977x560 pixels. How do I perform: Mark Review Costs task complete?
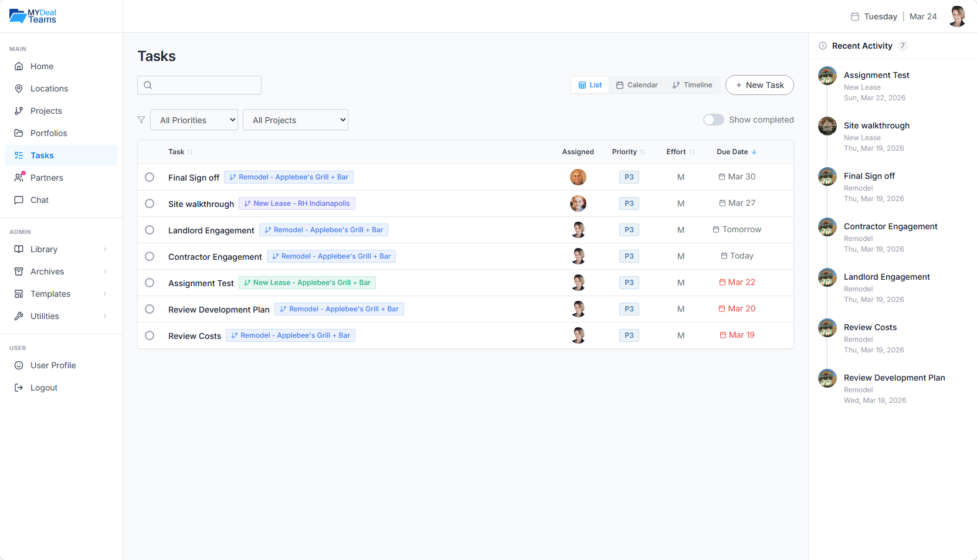click(x=150, y=335)
